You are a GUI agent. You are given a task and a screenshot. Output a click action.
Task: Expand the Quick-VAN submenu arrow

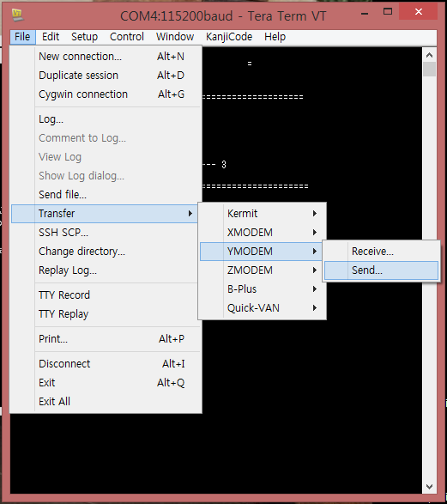tap(315, 308)
